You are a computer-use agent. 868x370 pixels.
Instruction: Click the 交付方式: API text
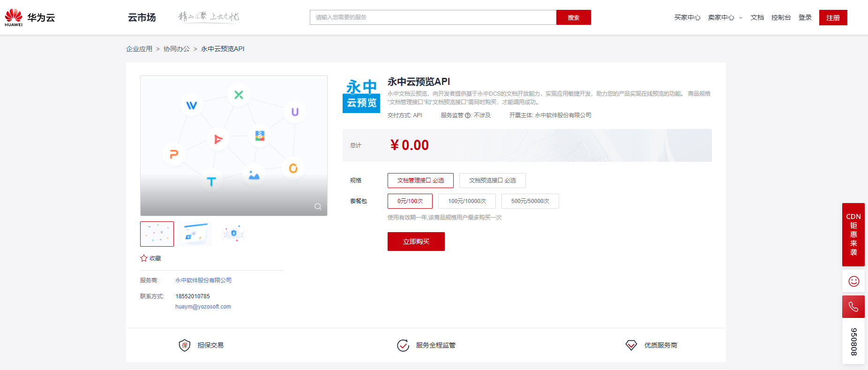405,115
